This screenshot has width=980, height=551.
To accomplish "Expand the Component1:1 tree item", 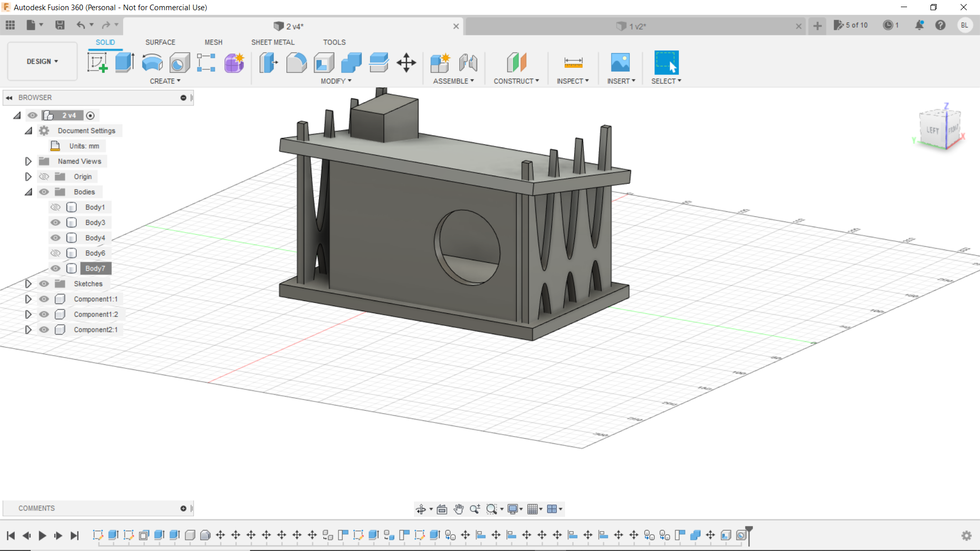I will (28, 298).
